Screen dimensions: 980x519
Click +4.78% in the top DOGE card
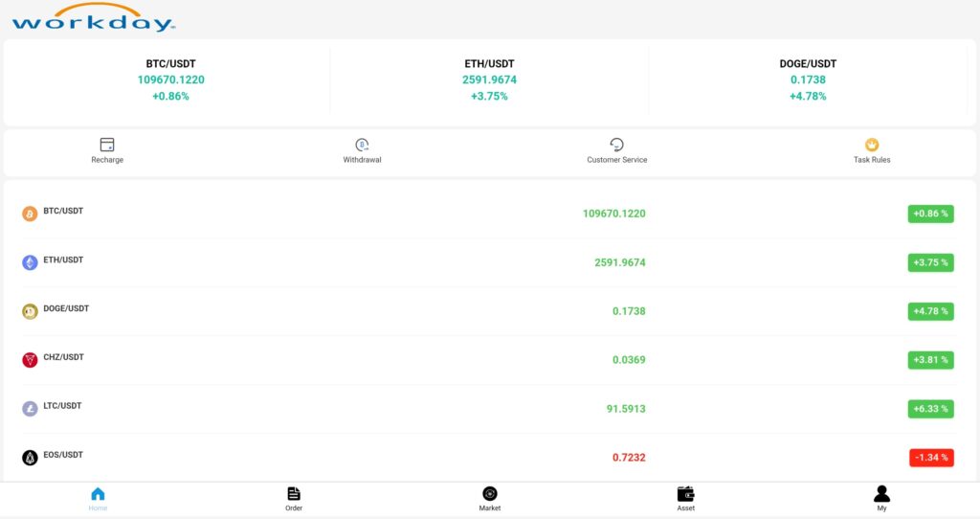pos(808,97)
